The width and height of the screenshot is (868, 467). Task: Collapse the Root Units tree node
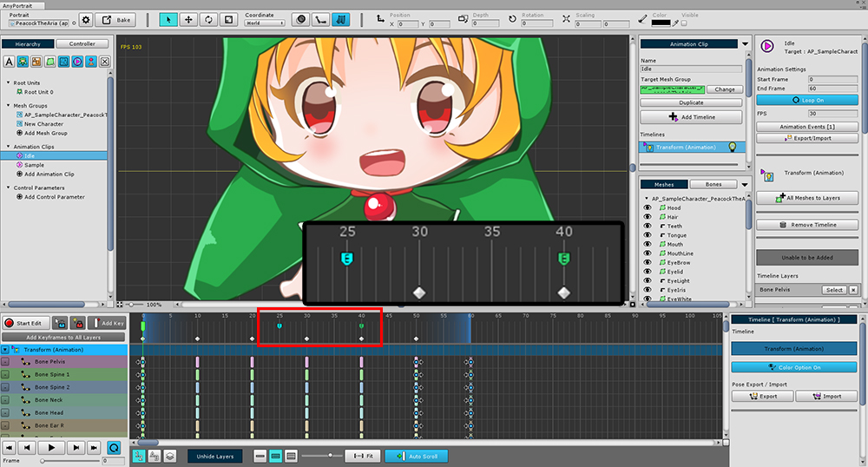[9, 82]
